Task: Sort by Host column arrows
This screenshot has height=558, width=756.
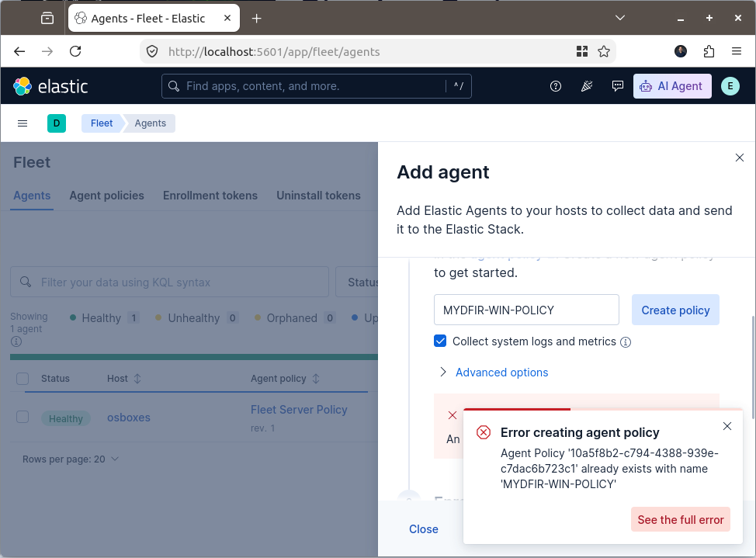Action: 137,379
